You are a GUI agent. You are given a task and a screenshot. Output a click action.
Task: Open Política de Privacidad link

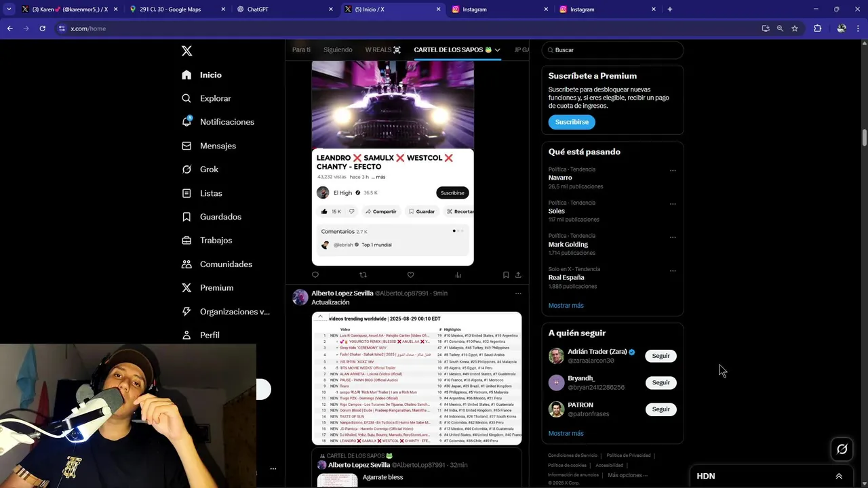629,455
